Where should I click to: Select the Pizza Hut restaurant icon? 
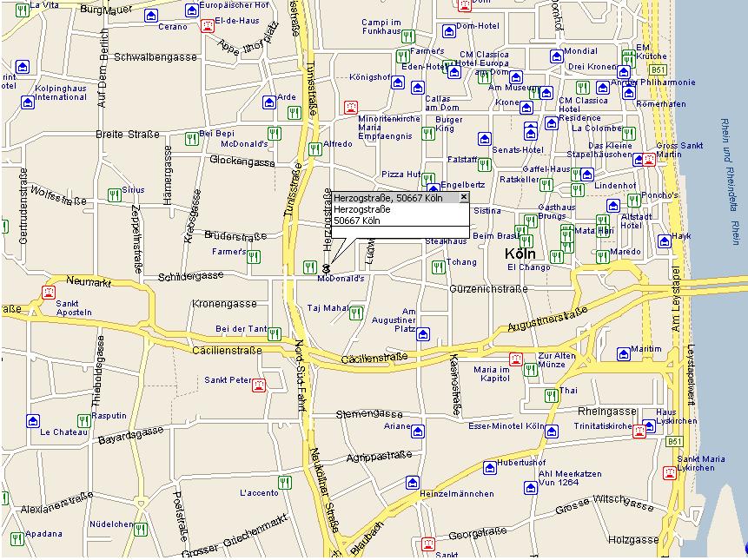click(428, 179)
